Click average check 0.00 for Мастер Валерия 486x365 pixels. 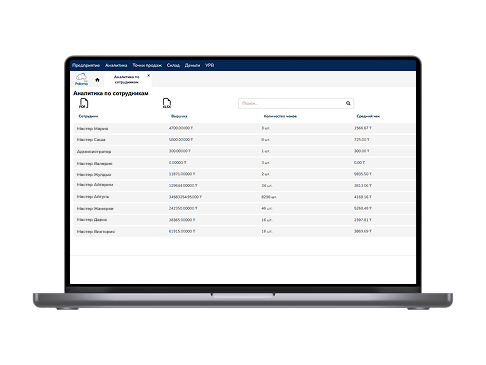pos(359,163)
